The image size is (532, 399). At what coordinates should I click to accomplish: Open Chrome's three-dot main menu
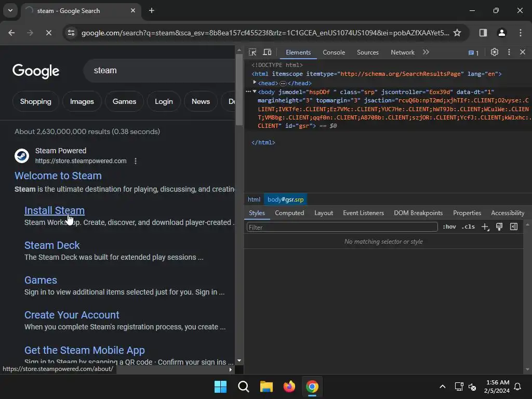click(x=521, y=33)
